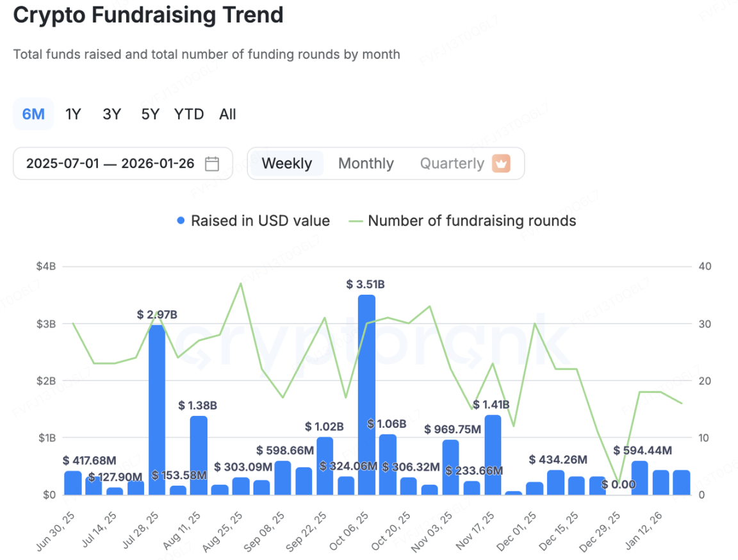Select the YTD time range
Image resolution: width=738 pixels, height=560 pixels.
pos(189,114)
